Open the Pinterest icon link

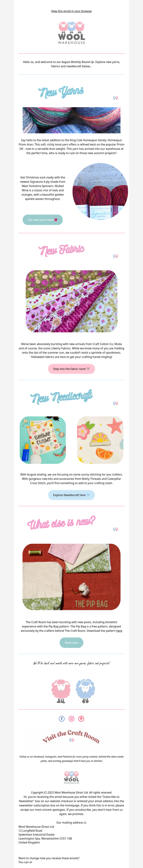pos(81,719)
